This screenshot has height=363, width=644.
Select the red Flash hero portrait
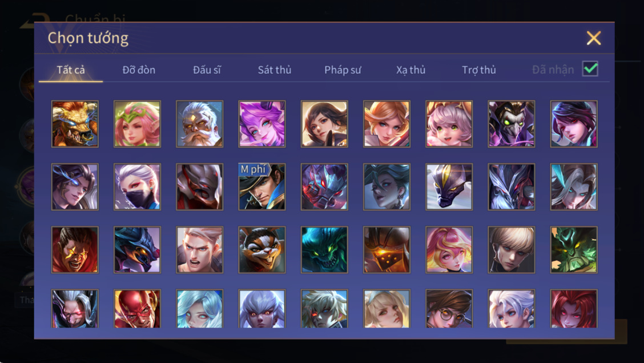click(x=137, y=309)
